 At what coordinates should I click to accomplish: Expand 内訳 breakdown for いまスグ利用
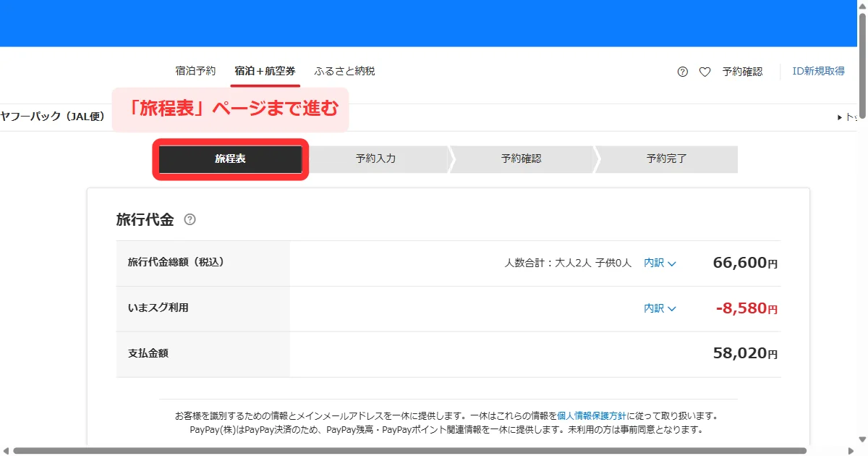point(660,308)
